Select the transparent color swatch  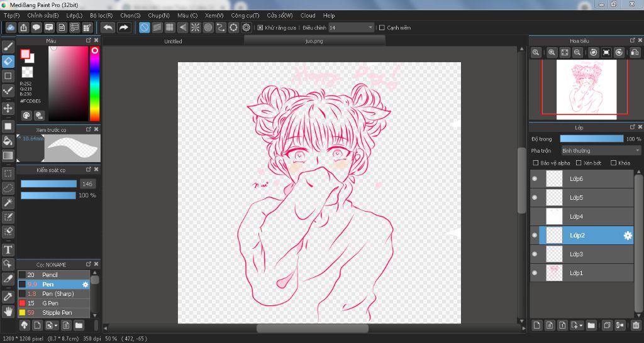(x=27, y=72)
